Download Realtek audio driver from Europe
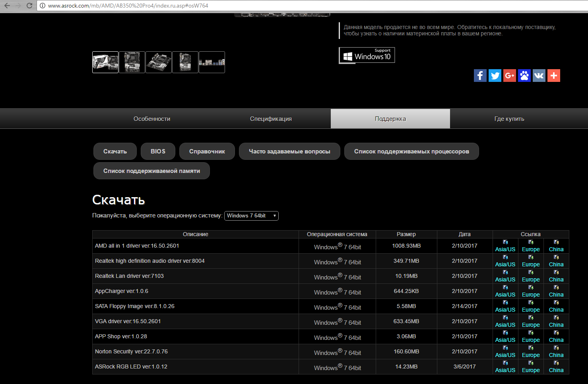Screen dimensions: 588x384 (x=531, y=261)
